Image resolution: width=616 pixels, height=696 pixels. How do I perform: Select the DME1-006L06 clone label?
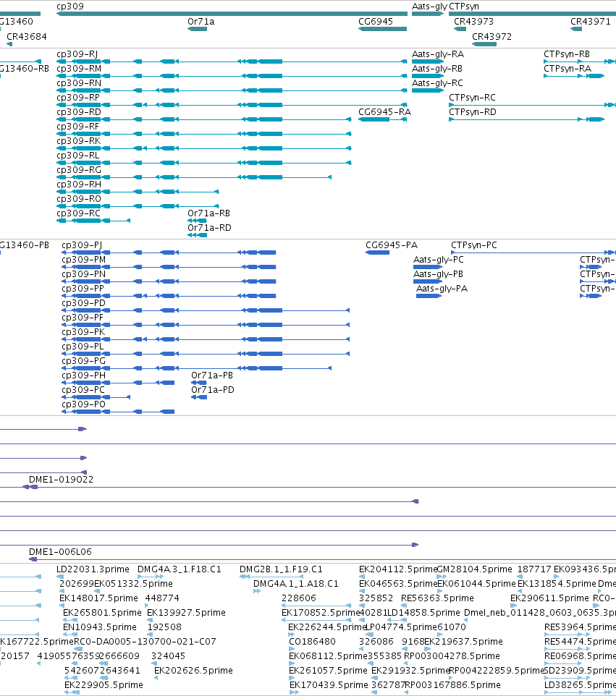[x=60, y=552]
